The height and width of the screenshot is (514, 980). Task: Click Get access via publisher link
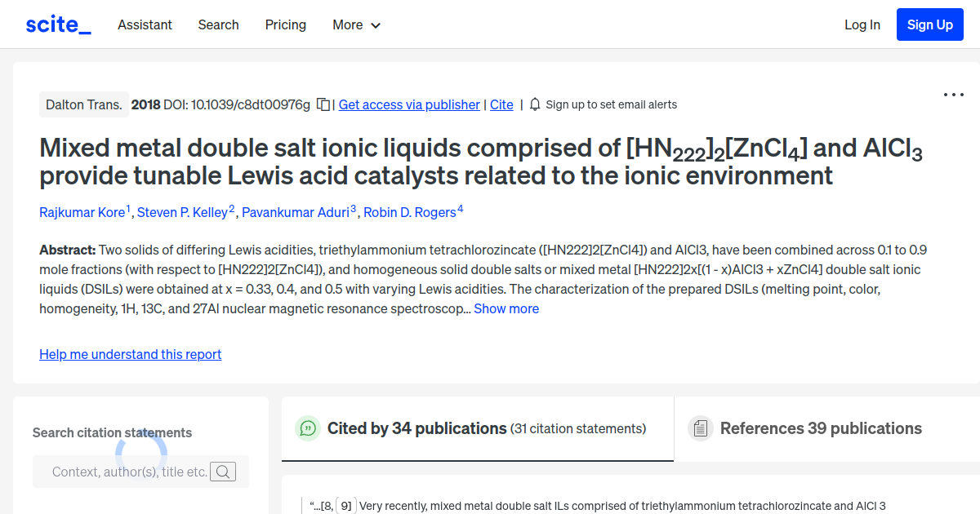tap(408, 104)
